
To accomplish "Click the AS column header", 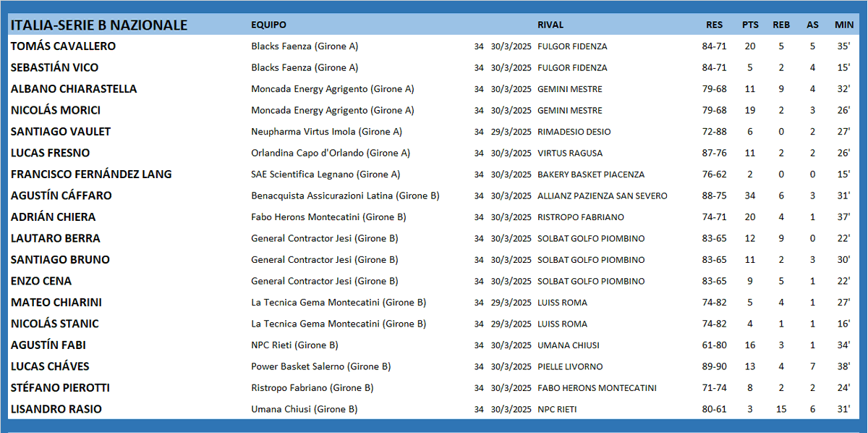I will (813, 25).
